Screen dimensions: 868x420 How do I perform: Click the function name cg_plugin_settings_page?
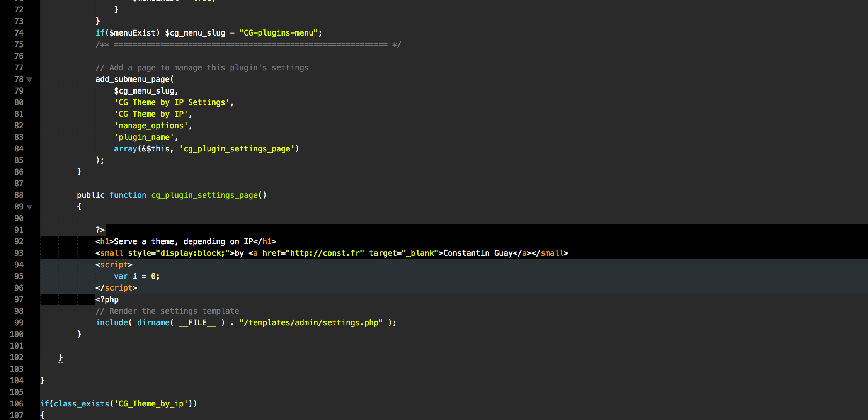[x=204, y=195]
